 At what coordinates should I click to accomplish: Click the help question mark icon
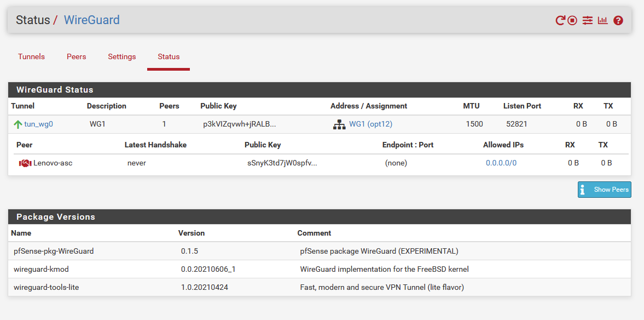click(618, 21)
